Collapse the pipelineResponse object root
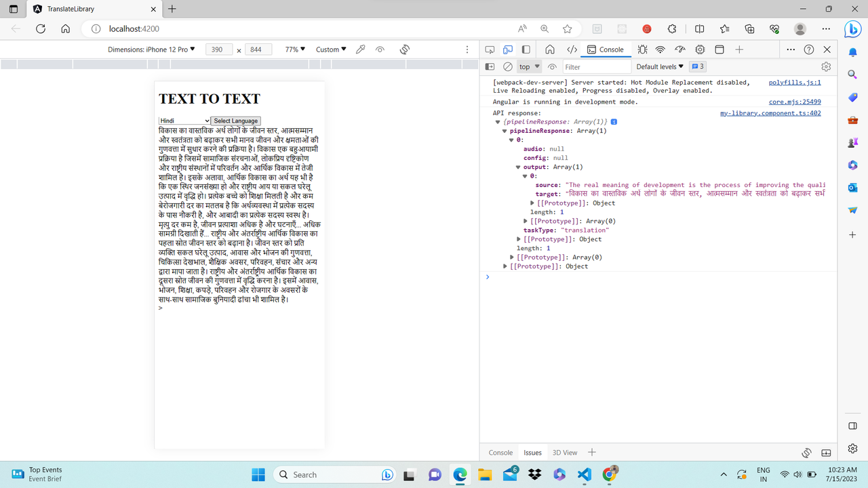The height and width of the screenshot is (488, 868). [x=498, y=122]
